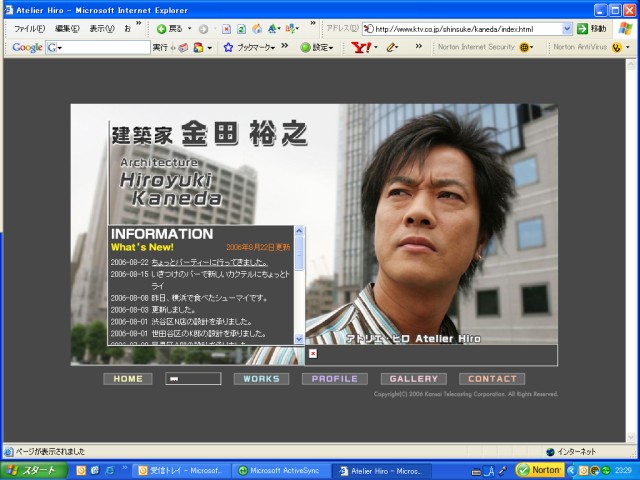Click the Refresh page icon
Screen dimensions: 640x480
pyautogui.click(x=242, y=29)
